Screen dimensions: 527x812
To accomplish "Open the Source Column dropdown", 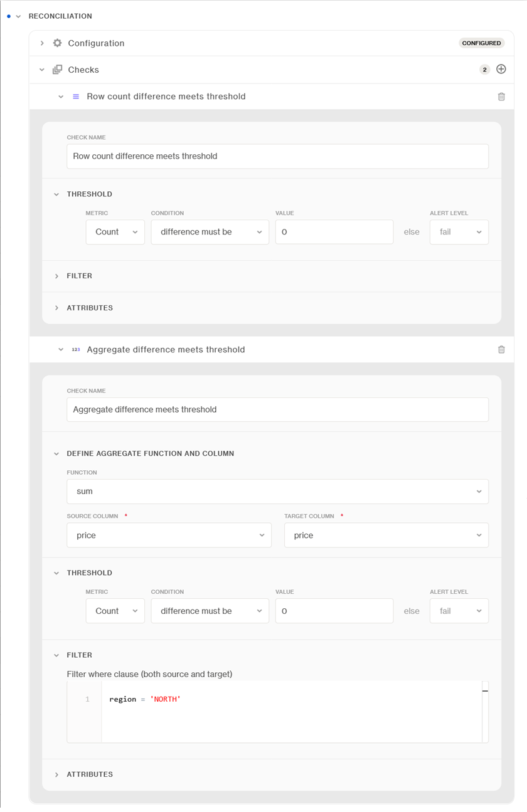I will (x=169, y=535).
